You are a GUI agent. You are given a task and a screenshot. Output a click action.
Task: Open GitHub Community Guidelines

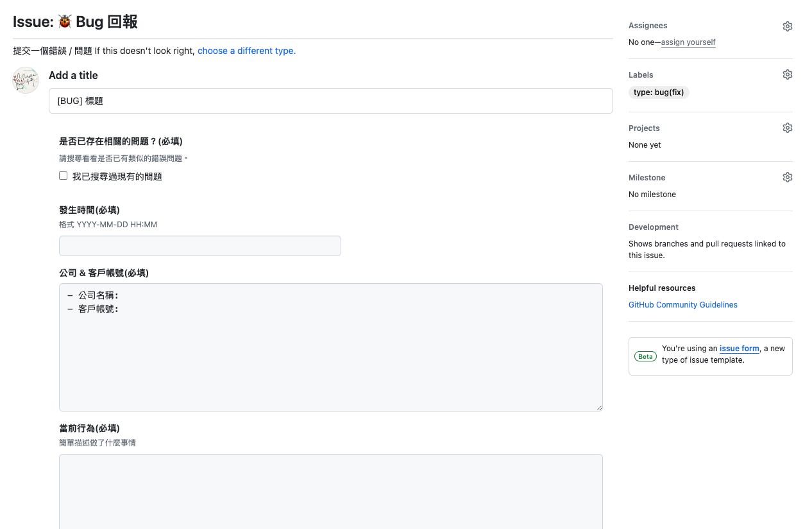[x=682, y=304]
